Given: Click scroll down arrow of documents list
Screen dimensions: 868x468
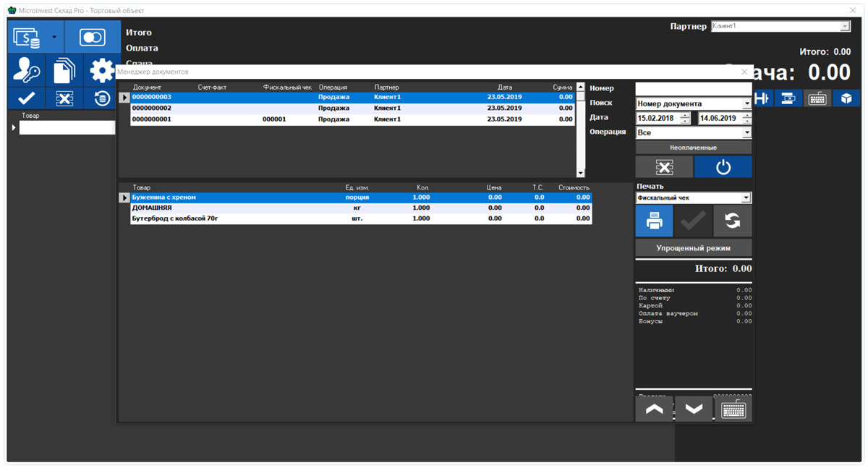Looking at the screenshot, I should point(580,174).
